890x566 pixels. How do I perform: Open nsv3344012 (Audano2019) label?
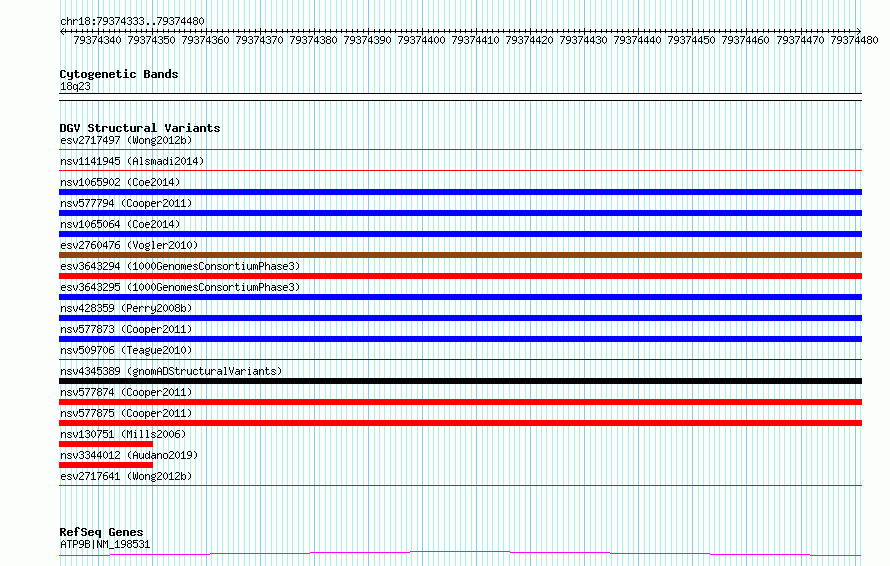point(129,455)
